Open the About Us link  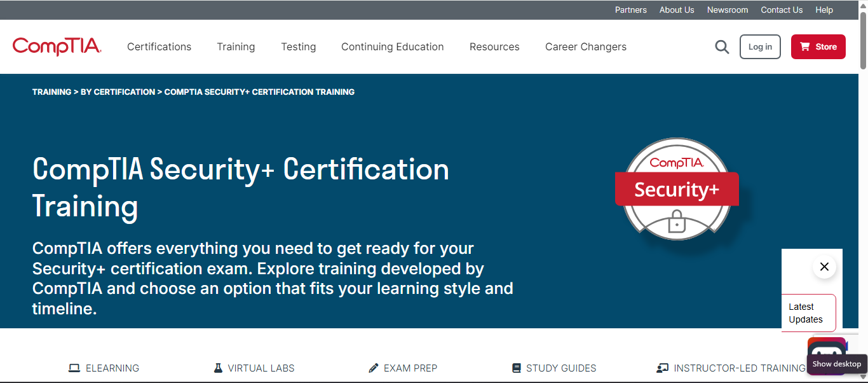[x=677, y=10]
